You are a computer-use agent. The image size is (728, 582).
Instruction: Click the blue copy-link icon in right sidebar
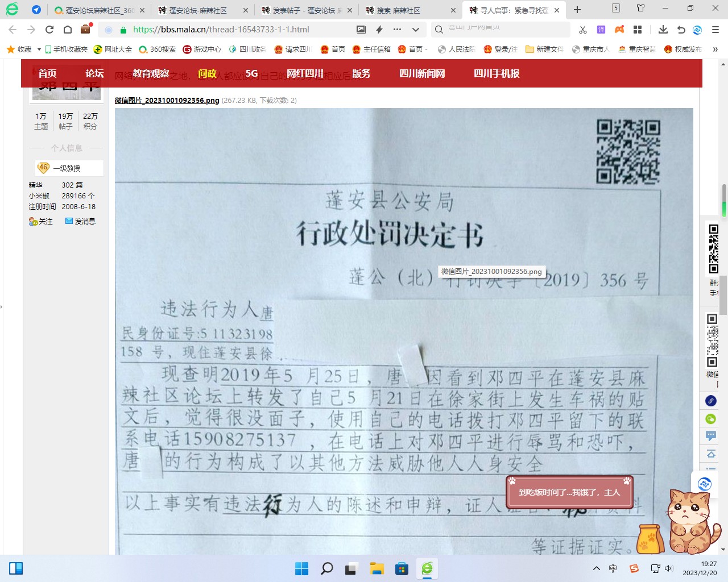[x=711, y=401]
